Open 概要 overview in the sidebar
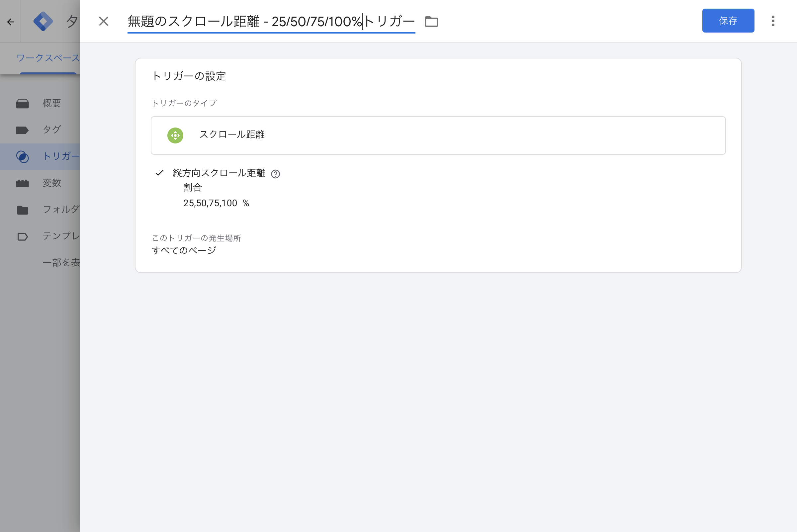Screen dimensions: 797x532 point(40,103)
